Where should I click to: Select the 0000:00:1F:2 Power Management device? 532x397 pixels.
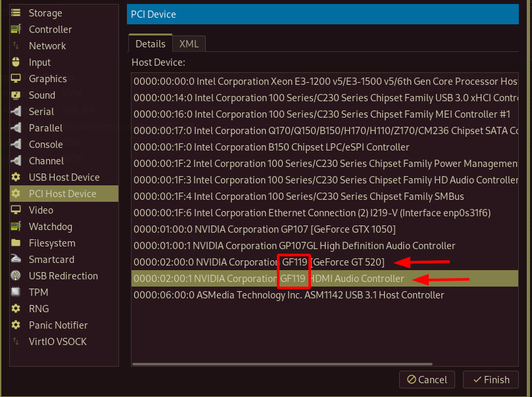click(325, 164)
